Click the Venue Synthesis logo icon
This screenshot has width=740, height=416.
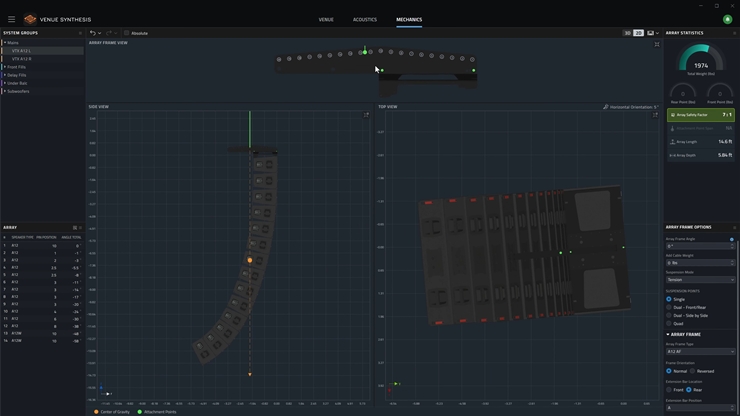(30, 19)
